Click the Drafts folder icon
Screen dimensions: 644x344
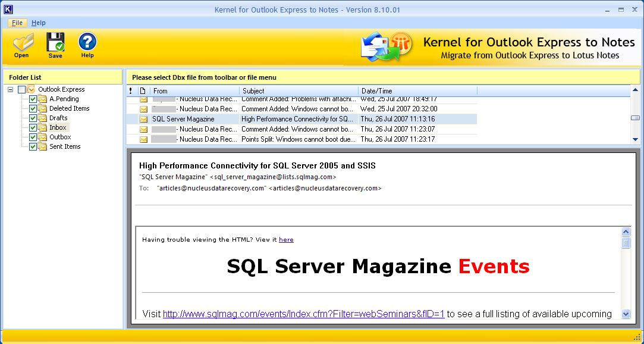(x=42, y=118)
